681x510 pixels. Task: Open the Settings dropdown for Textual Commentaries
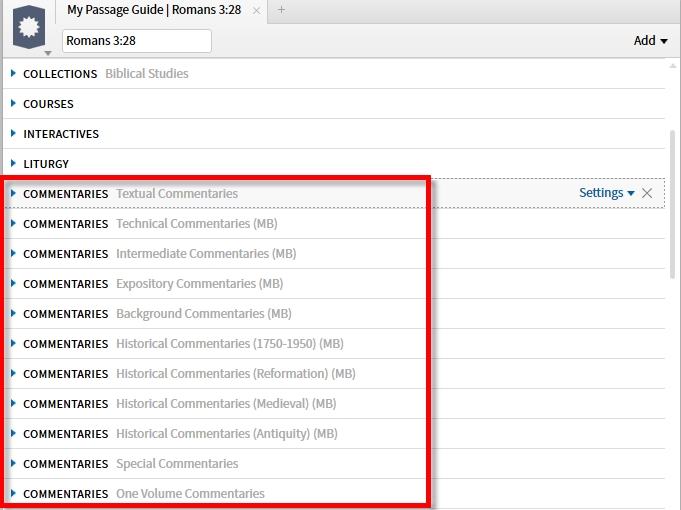tap(607, 193)
